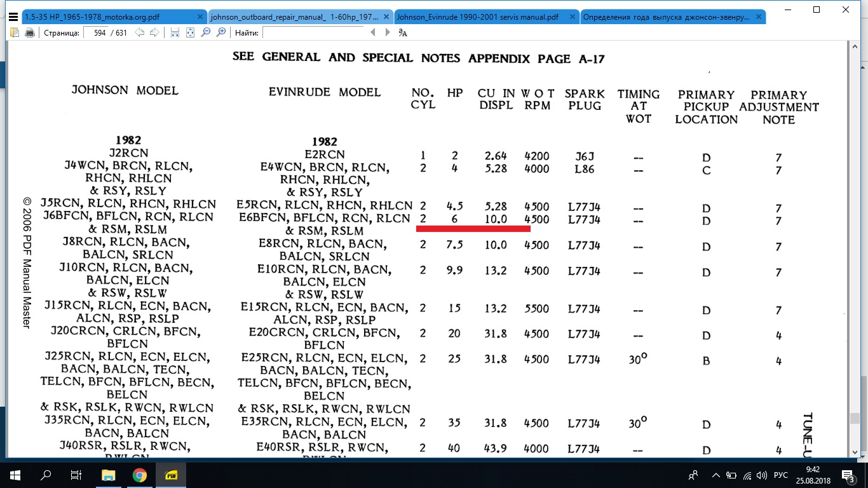Click the scrollbar up arrow
868x488 pixels.
[x=855, y=46]
